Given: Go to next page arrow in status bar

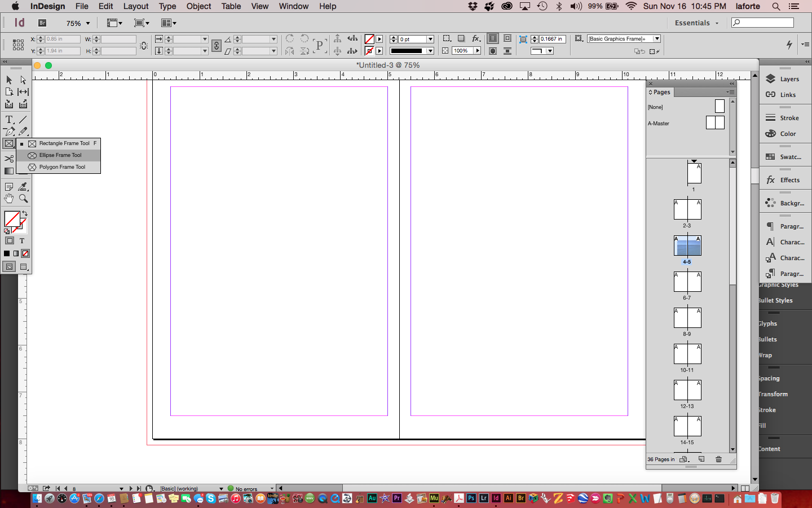Looking at the screenshot, I should (131, 489).
